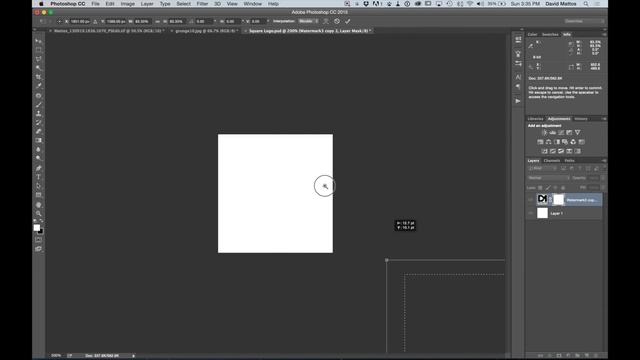The image size is (640, 360).
Task: Toggle visibility of Layer 1
Action: point(531,213)
